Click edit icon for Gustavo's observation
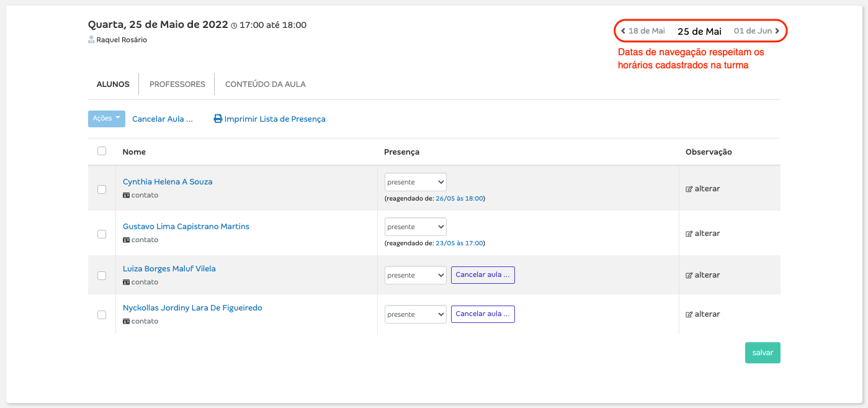The width and height of the screenshot is (868, 408). tap(689, 234)
